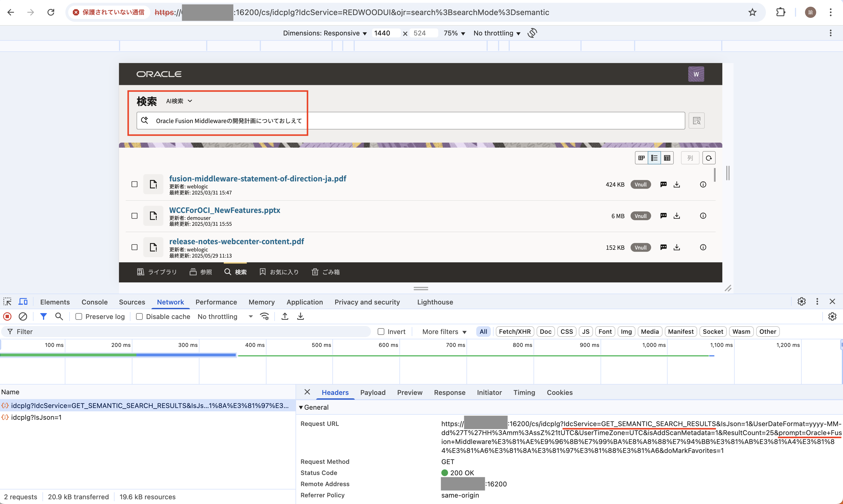Open the Console panel tab
The image size is (843, 504).
(x=94, y=302)
